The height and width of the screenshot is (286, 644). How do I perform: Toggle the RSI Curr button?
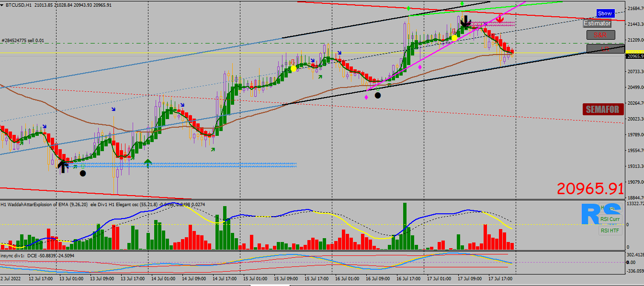pyautogui.click(x=610, y=220)
